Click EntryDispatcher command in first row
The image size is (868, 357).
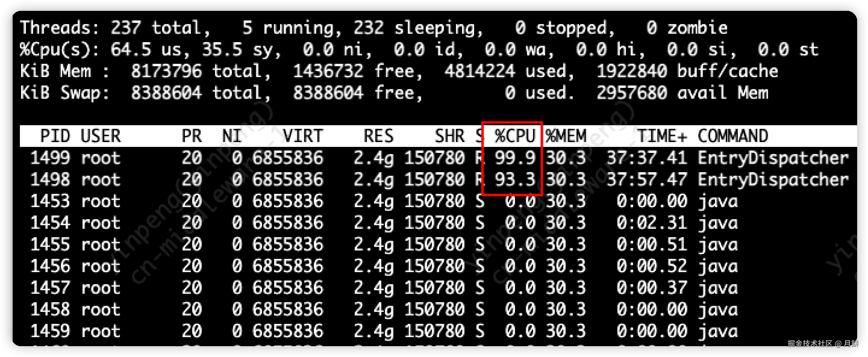click(x=773, y=158)
